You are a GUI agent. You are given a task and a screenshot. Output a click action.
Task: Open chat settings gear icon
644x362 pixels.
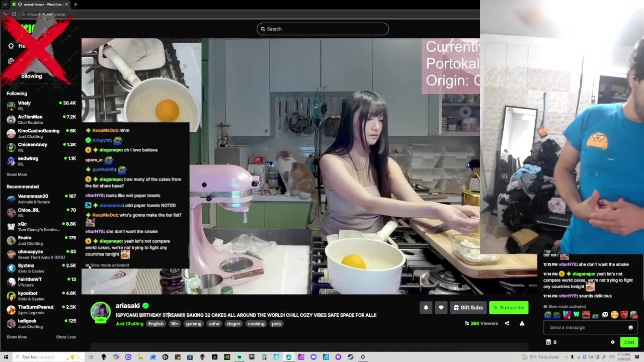612,342
